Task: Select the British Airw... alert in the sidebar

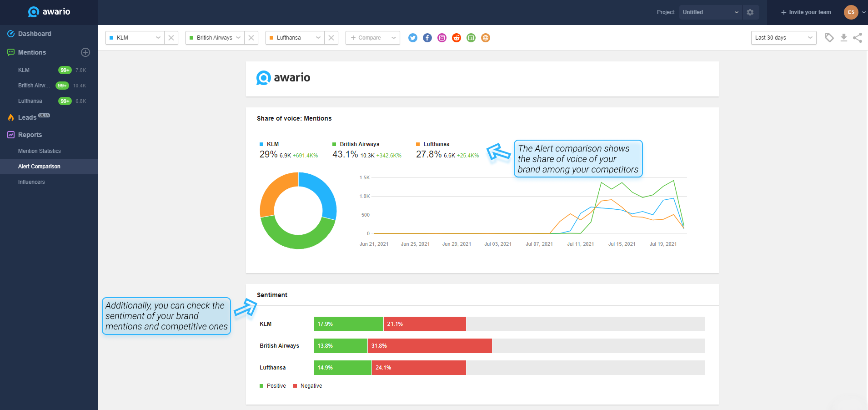Action: [34, 86]
